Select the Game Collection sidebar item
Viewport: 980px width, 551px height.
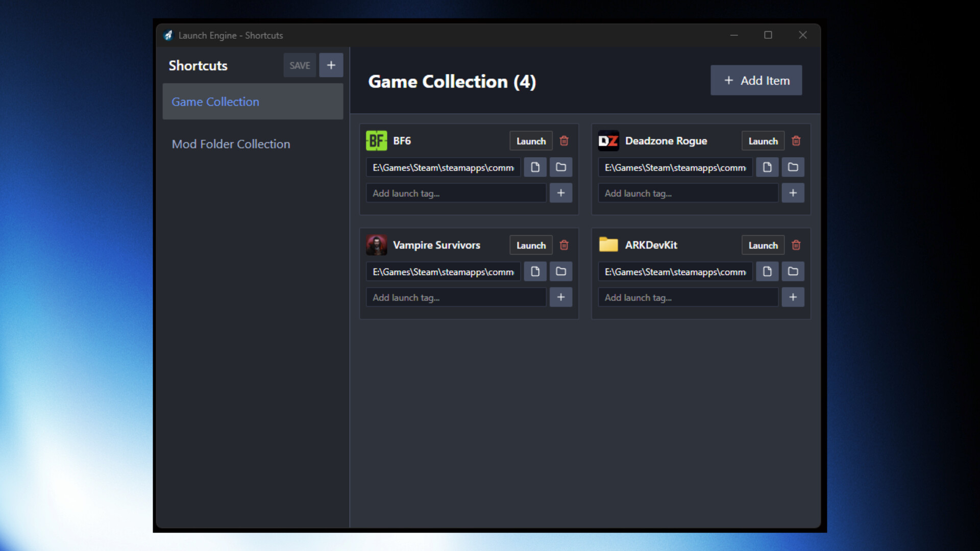pos(253,102)
